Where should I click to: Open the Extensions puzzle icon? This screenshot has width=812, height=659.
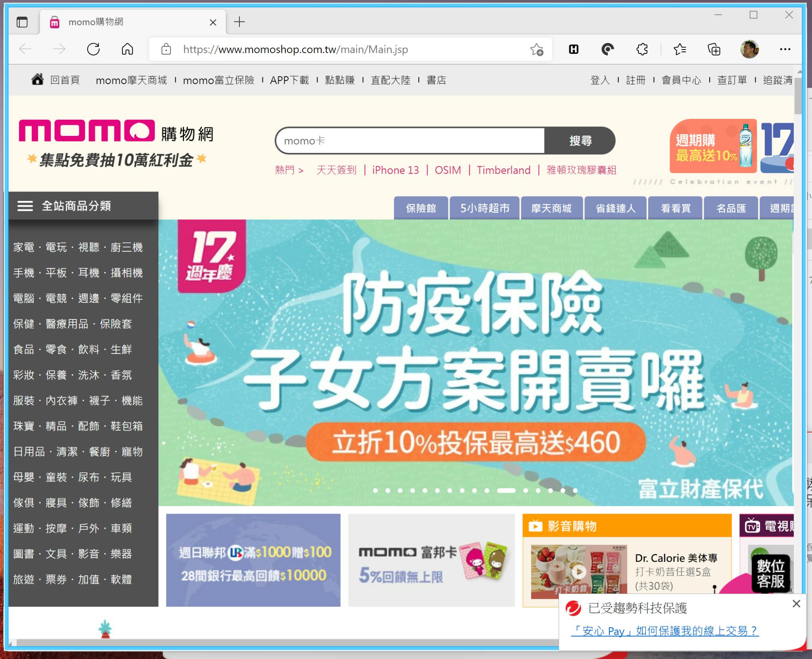(x=642, y=50)
